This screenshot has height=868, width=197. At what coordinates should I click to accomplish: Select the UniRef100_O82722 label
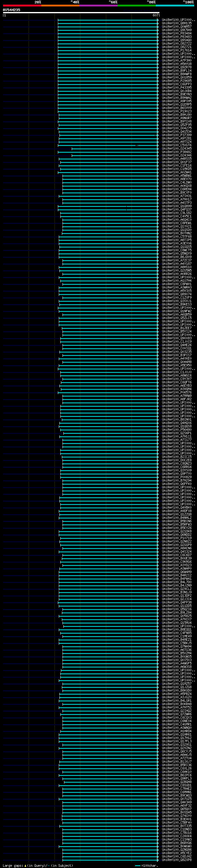pos(177,43)
